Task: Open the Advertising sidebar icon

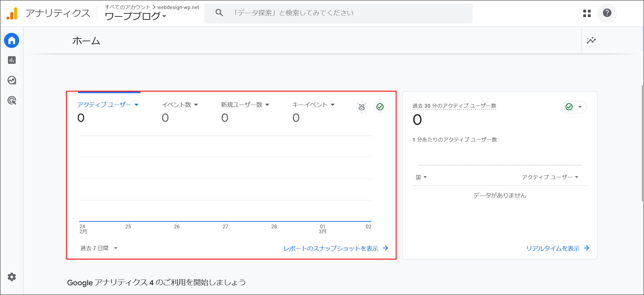Action: pos(12,101)
